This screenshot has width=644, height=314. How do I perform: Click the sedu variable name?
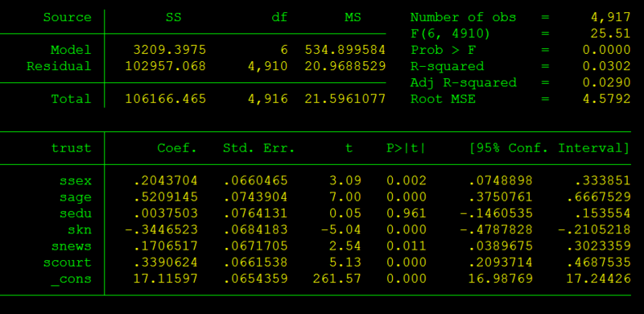click(75, 213)
